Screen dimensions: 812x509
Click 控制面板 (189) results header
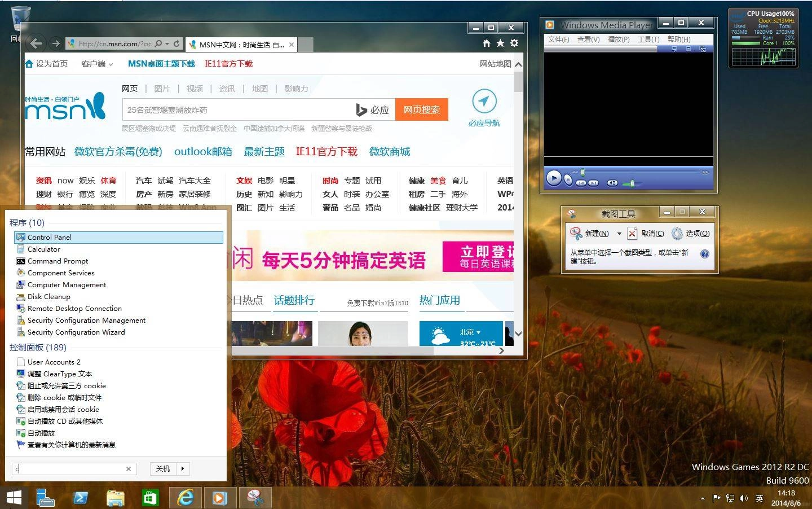click(x=38, y=347)
